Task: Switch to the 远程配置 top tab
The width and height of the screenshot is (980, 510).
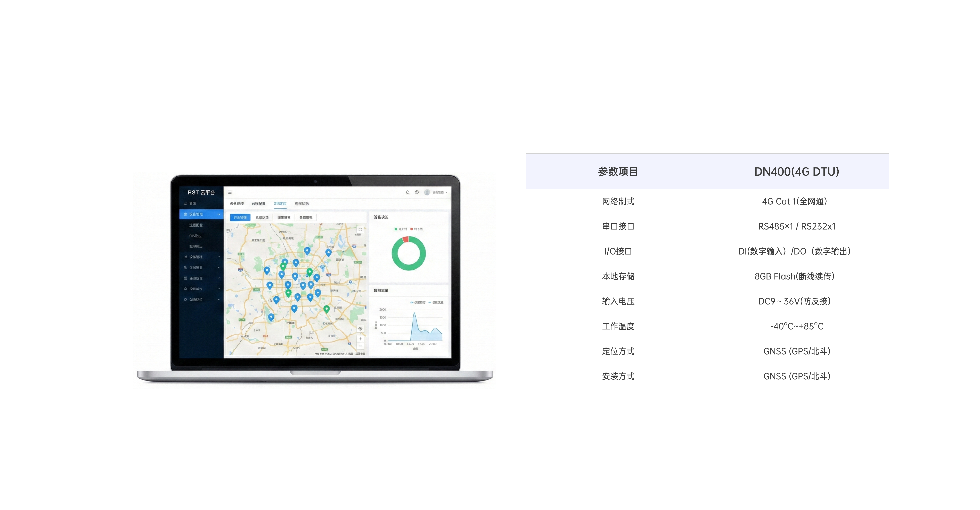Action: tap(258, 204)
